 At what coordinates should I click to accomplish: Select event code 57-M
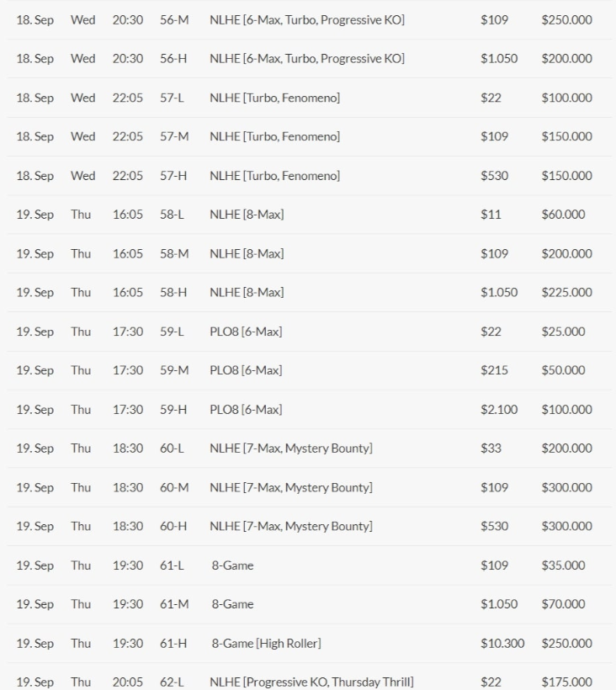[x=174, y=136]
